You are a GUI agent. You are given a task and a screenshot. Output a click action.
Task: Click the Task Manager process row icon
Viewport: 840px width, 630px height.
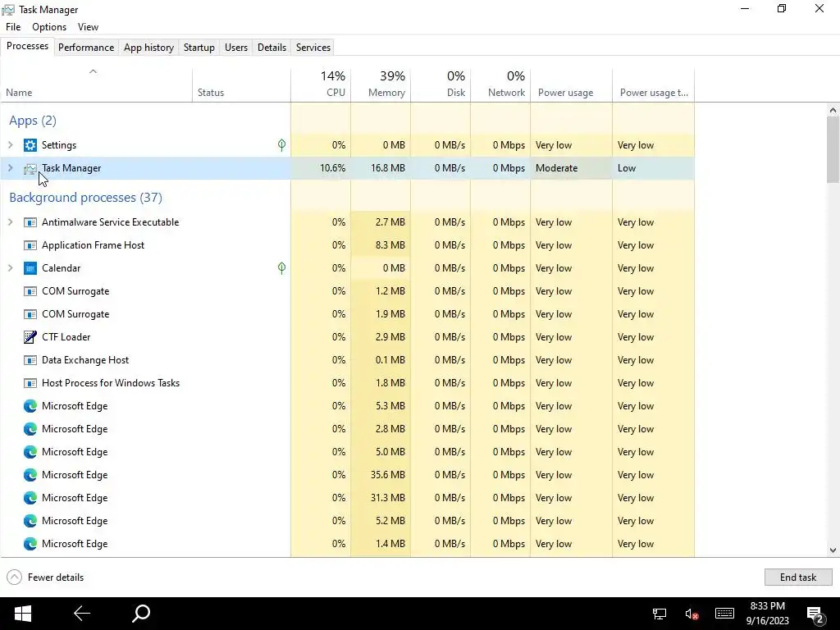click(x=30, y=169)
